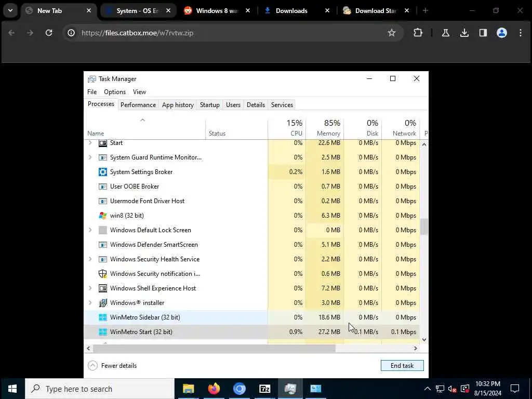Open the File menu in Task Manager
This screenshot has height=399, width=532.
(92, 92)
